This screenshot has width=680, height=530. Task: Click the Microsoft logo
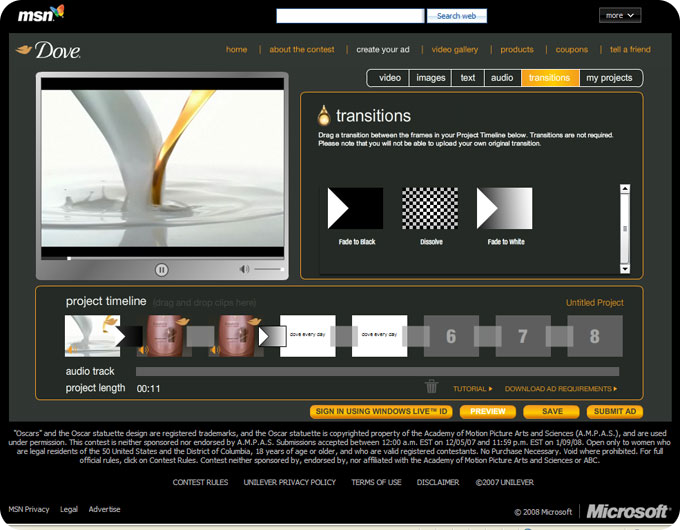point(627,512)
